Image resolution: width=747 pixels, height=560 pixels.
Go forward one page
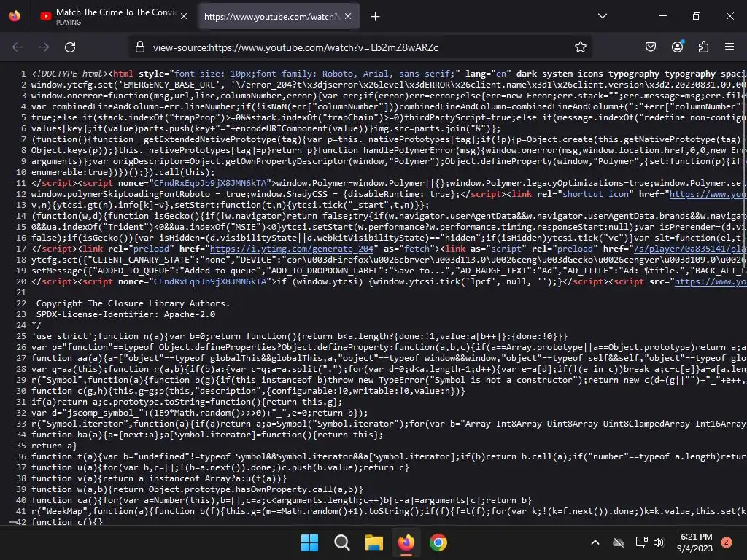(x=44, y=47)
